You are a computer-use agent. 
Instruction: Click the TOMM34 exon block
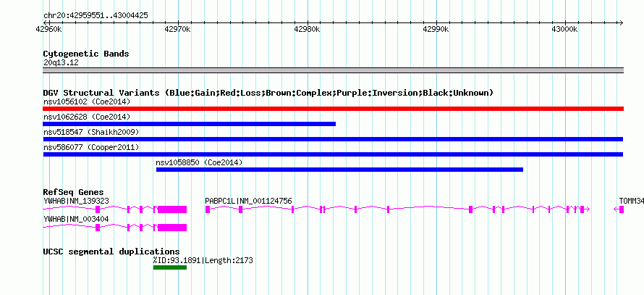pos(622,209)
